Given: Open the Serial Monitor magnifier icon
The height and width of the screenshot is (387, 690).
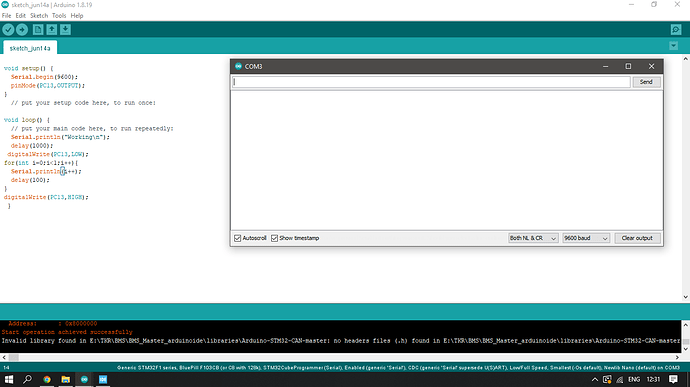Looking at the screenshot, I should pyautogui.click(x=676, y=29).
